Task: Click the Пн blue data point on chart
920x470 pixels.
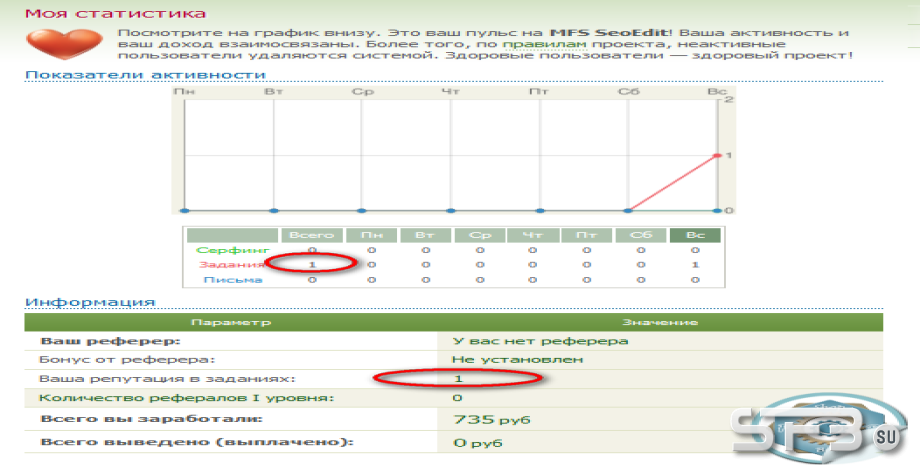Action: click(185, 210)
